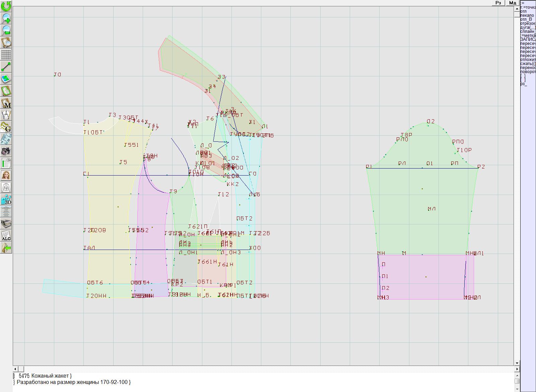Open the green spreadsheet table icon
Viewport: 536px width, 392px height.
(6, 163)
